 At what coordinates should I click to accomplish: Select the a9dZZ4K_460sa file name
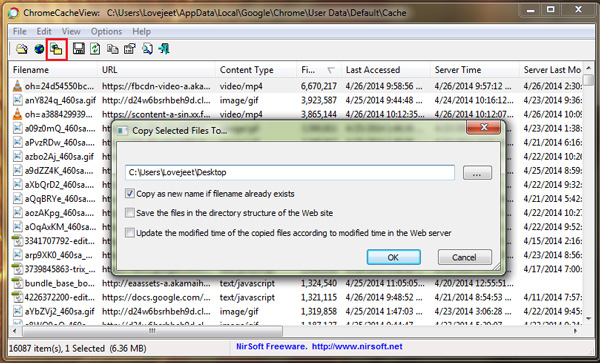coord(60,171)
